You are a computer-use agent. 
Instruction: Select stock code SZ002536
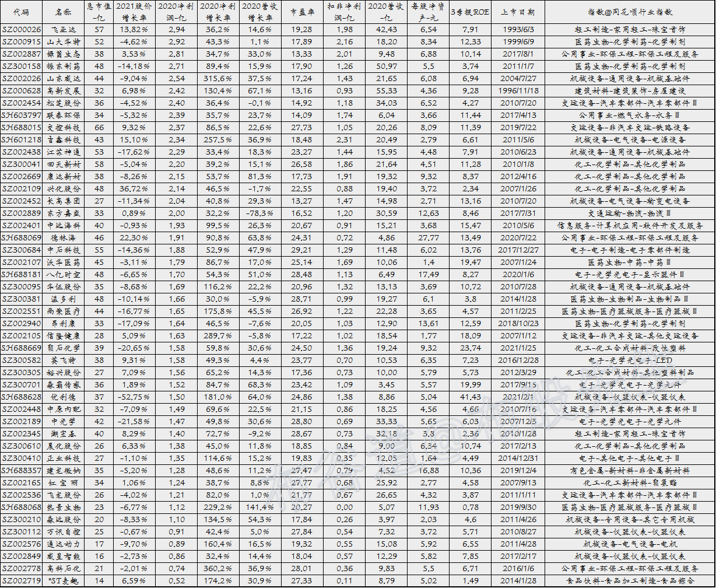pyautogui.click(x=21, y=495)
